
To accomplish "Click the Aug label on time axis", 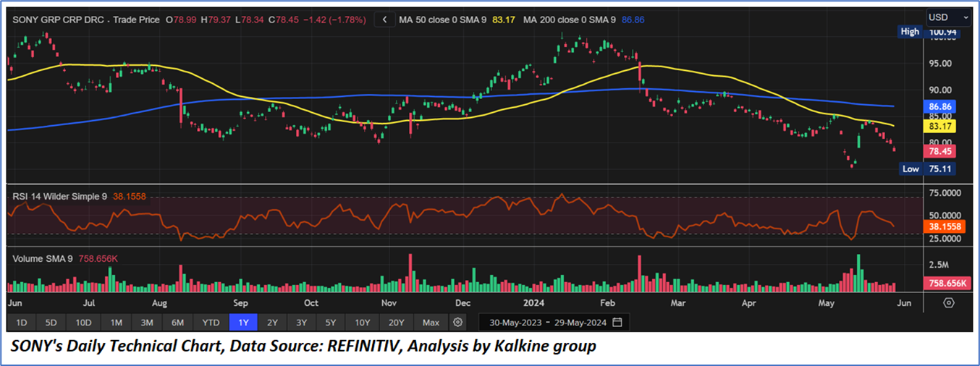I will tap(159, 304).
